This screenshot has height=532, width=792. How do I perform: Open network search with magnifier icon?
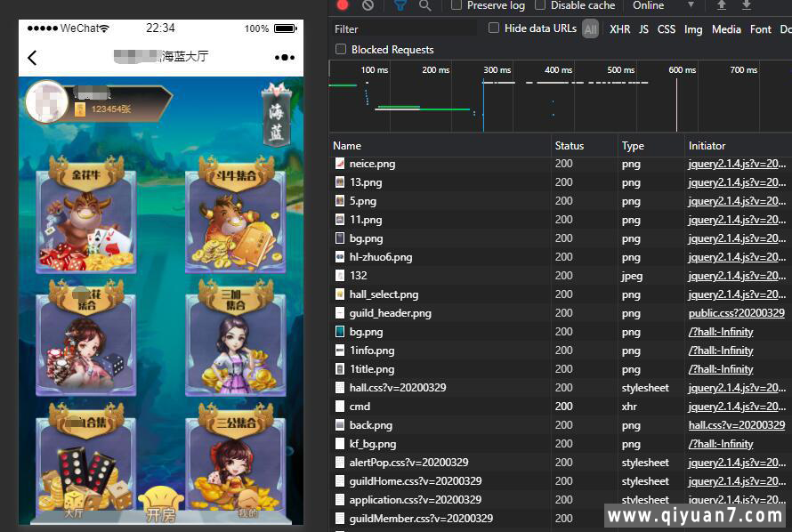(x=425, y=5)
